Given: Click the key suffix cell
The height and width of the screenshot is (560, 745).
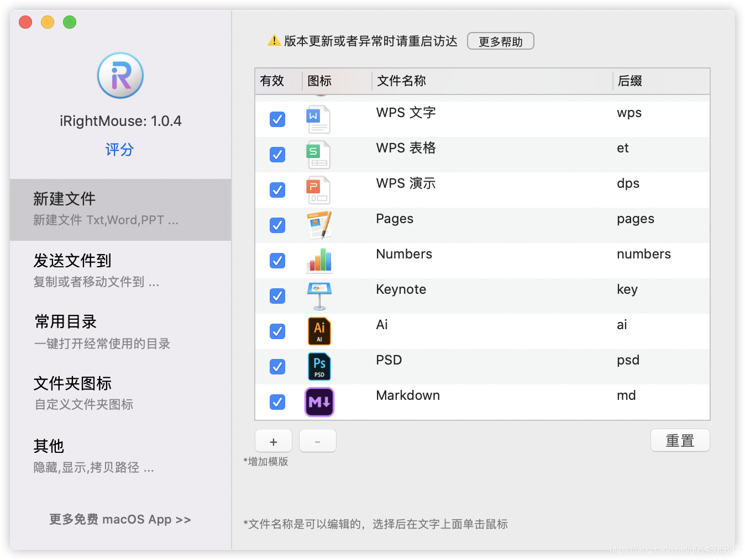Looking at the screenshot, I should click(627, 290).
